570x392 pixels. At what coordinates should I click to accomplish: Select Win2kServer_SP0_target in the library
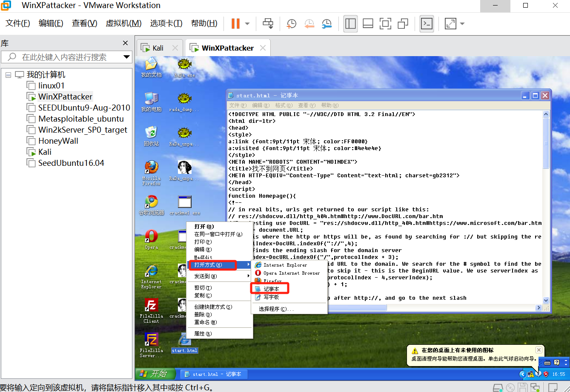tap(83, 130)
